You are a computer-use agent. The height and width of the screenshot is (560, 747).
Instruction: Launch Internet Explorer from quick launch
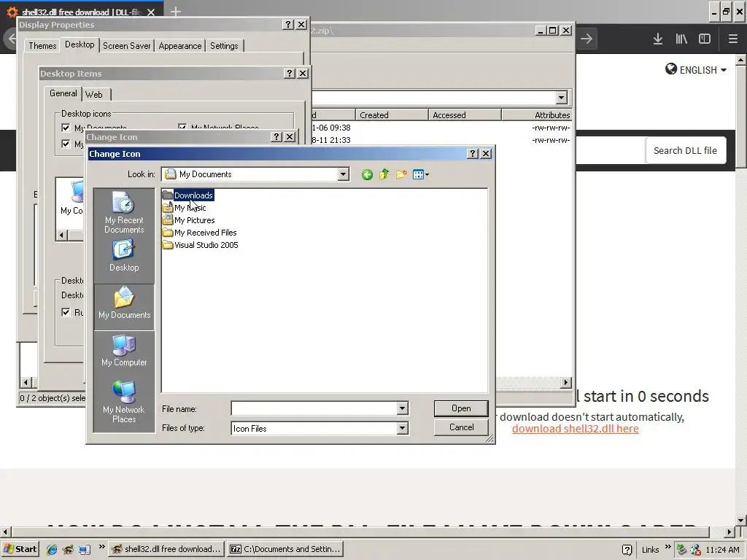(x=52, y=549)
